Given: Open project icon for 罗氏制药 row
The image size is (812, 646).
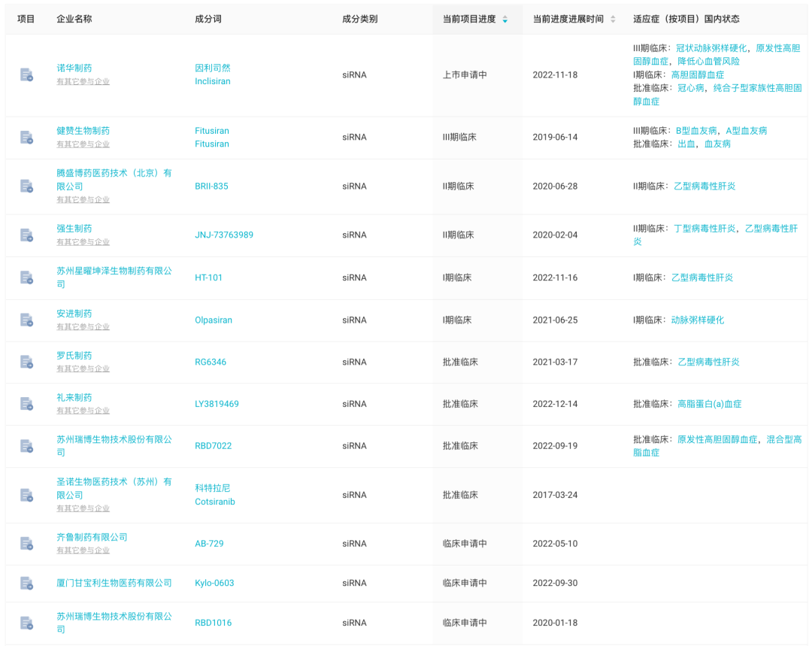Looking at the screenshot, I should pos(26,362).
